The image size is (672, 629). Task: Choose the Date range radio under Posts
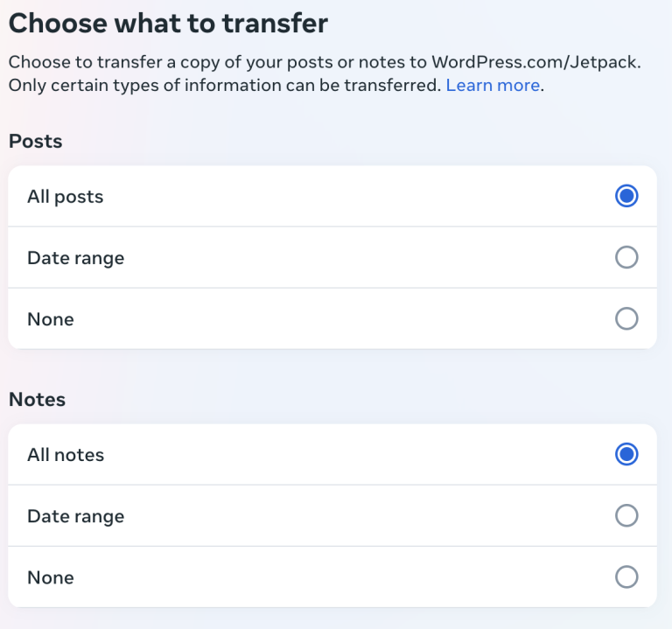(626, 257)
